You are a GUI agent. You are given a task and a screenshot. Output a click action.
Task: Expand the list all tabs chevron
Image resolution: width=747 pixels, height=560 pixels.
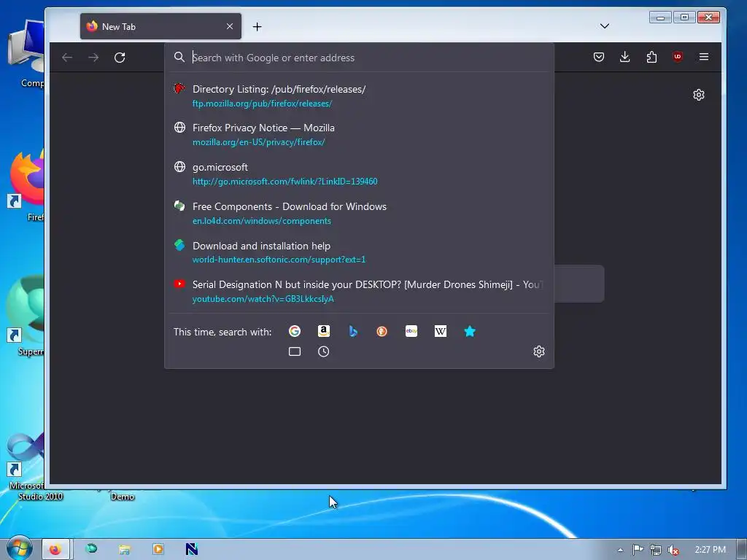(x=605, y=26)
